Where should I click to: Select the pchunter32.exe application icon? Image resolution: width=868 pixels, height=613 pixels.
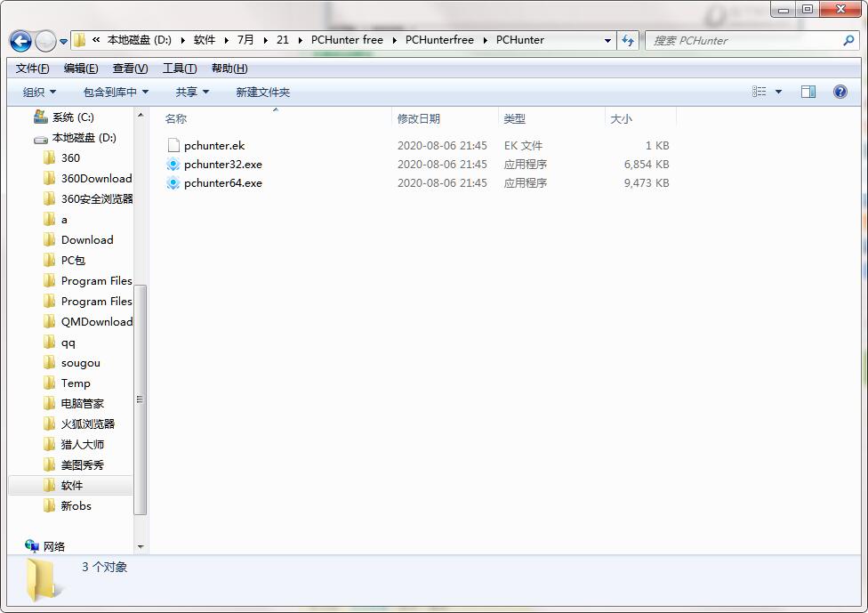pyautogui.click(x=173, y=165)
